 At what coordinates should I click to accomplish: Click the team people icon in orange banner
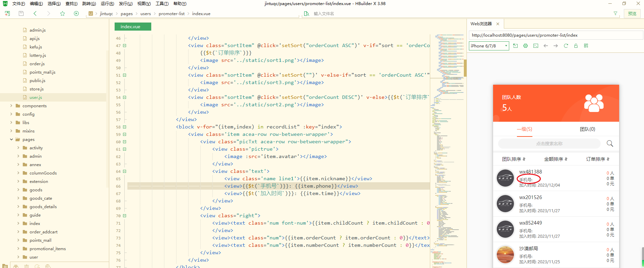(x=594, y=103)
